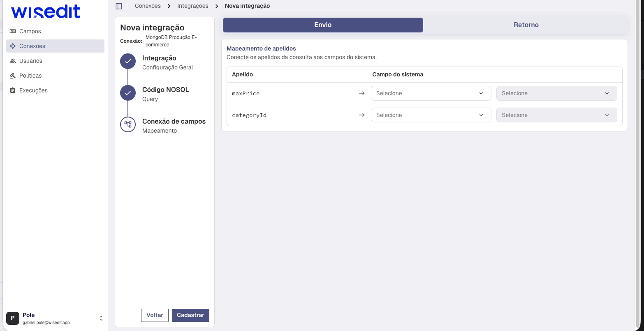644x331 pixels.
Task: Click the Pole user avatar badge
Action: 13,318
